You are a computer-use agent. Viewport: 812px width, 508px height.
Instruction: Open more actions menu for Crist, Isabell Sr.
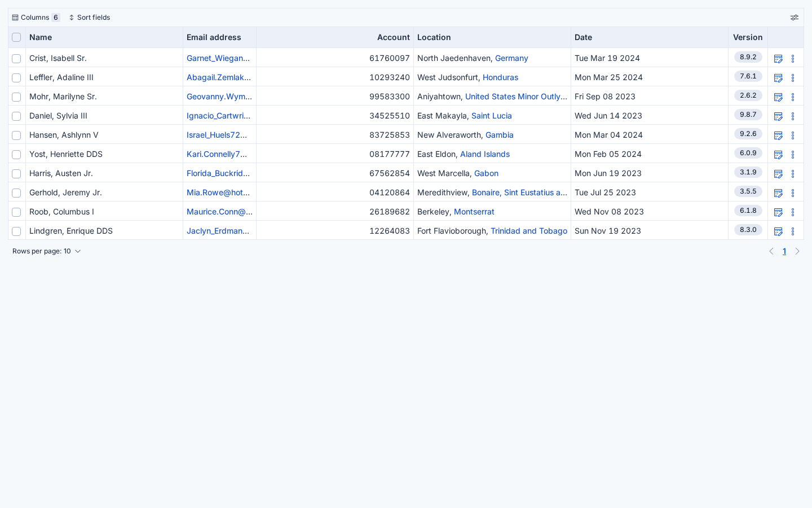pyautogui.click(x=793, y=59)
